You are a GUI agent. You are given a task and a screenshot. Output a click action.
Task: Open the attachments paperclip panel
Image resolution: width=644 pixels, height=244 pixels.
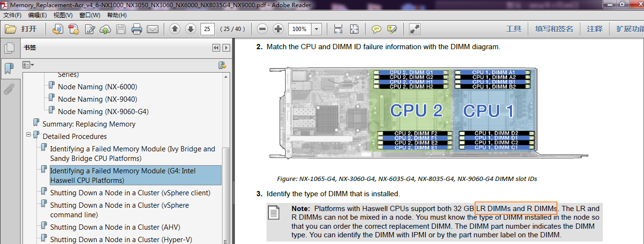coord(9,89)
